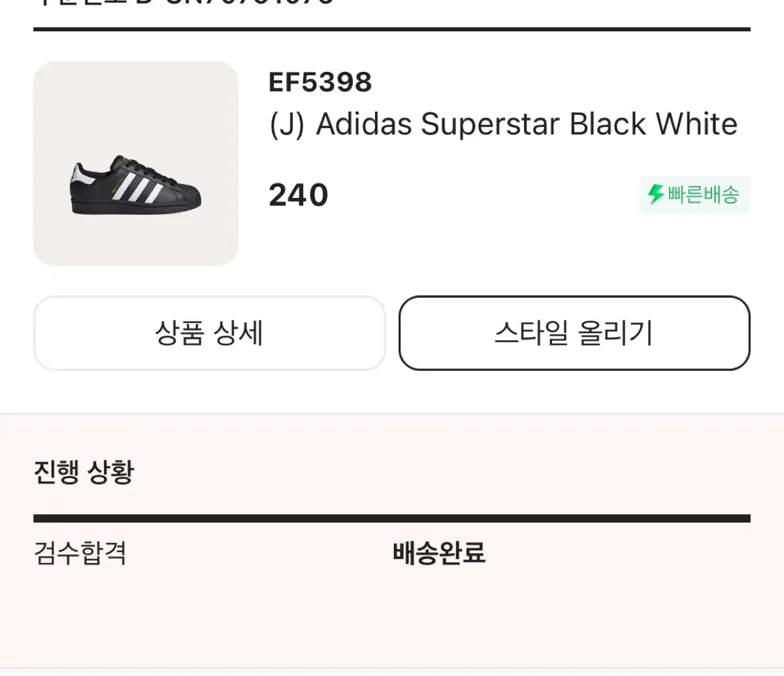
Task: Select the 진행 상황 section heading
Action: click(x=84, y=472)
